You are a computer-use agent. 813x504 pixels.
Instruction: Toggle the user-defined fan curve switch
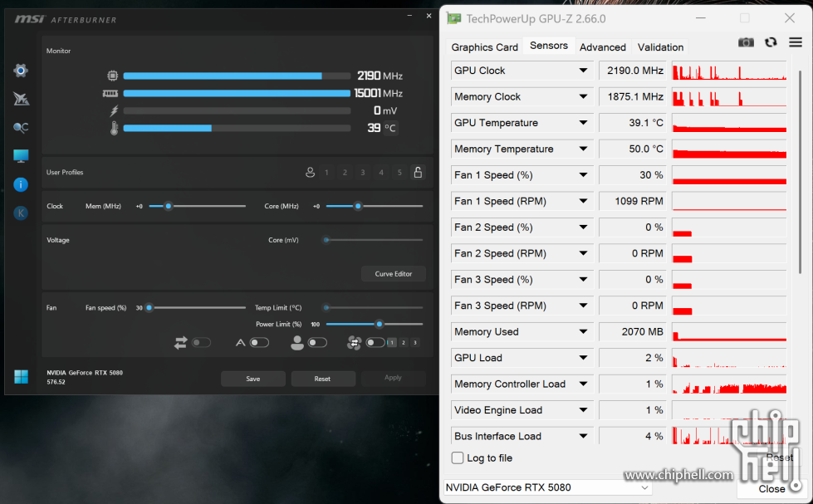click(317, 342)
